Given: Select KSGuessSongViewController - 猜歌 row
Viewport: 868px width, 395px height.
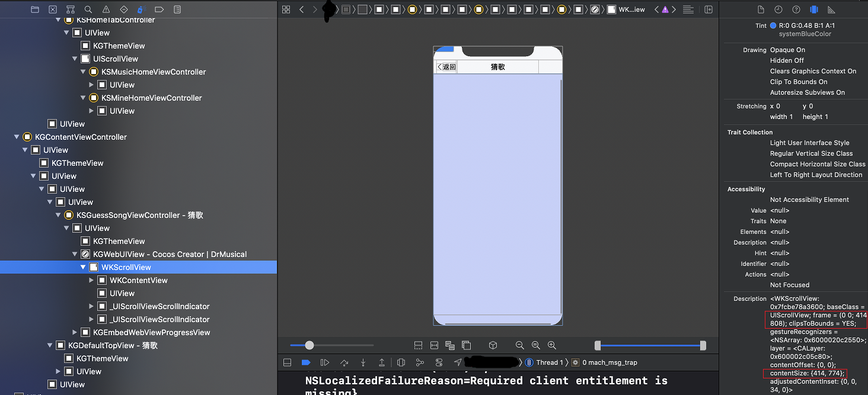Looking at the screenshot, I should (138, 216).
